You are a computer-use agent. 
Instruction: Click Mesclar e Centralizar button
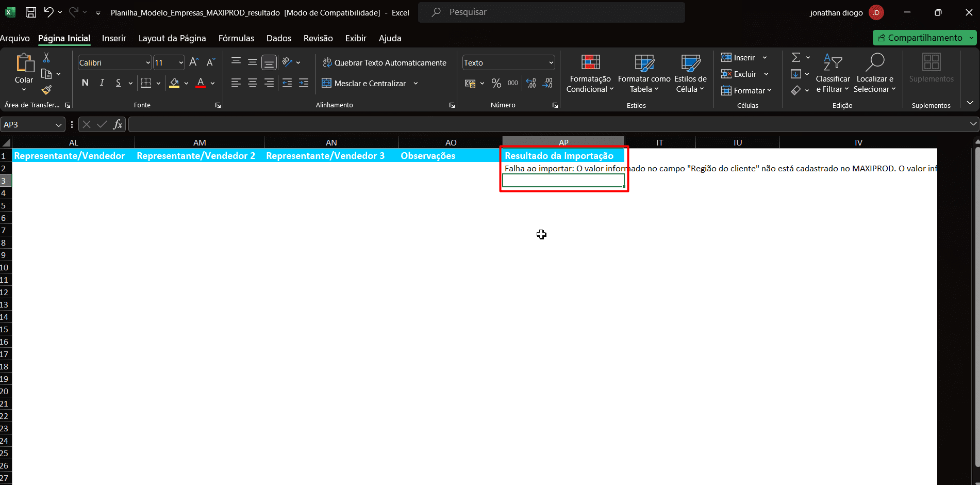364,83
